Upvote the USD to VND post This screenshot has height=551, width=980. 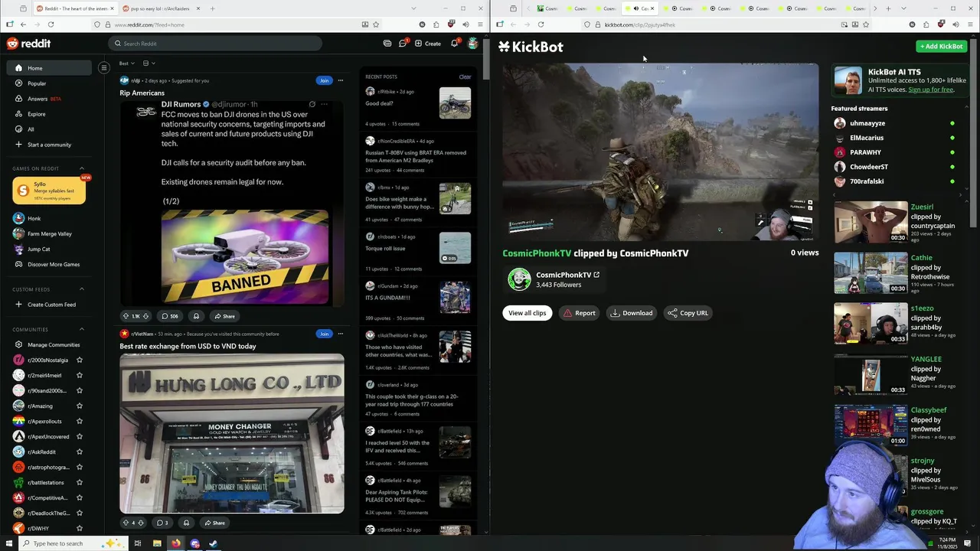click(126, 523)
